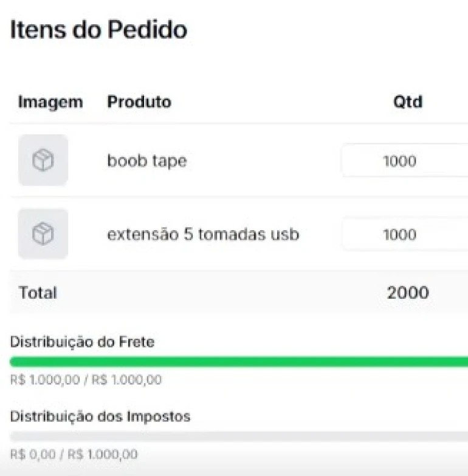Select the boob tape product name
The width and height of the screenshot is (468, 476).
pyautogui.click(x=147, y=161)
